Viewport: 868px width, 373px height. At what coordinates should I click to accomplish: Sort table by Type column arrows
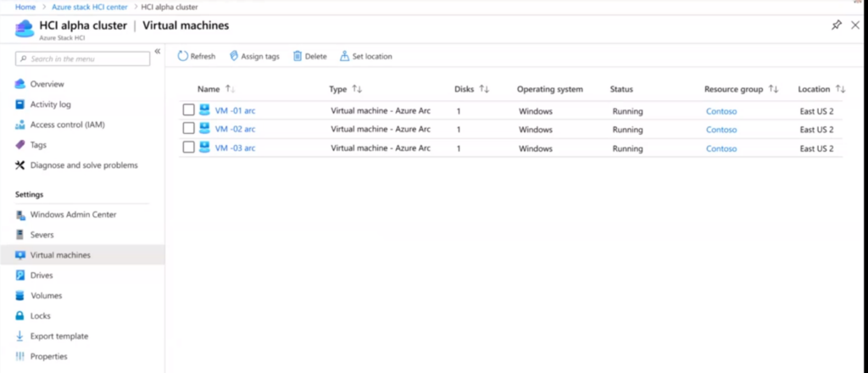357,89
